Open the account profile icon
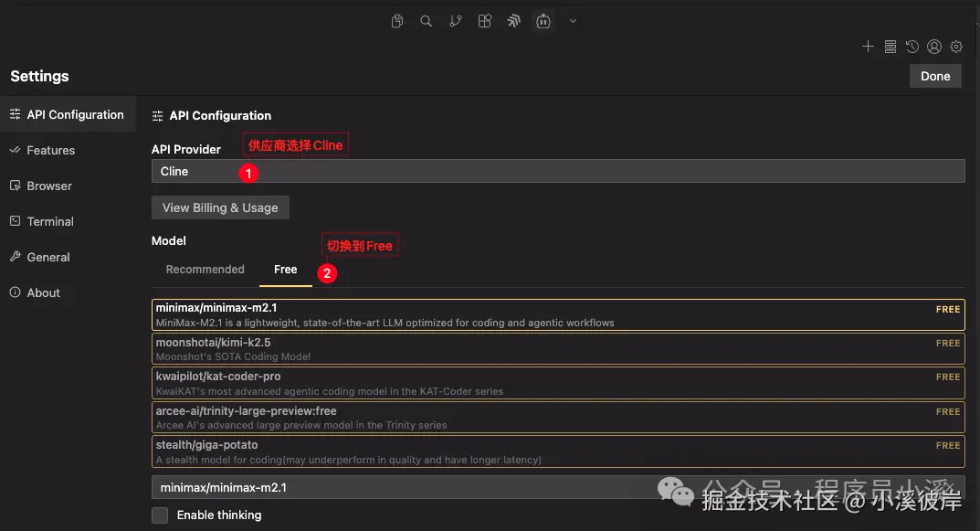The width and height of the screenshot is (980, 531). [934, 47]
